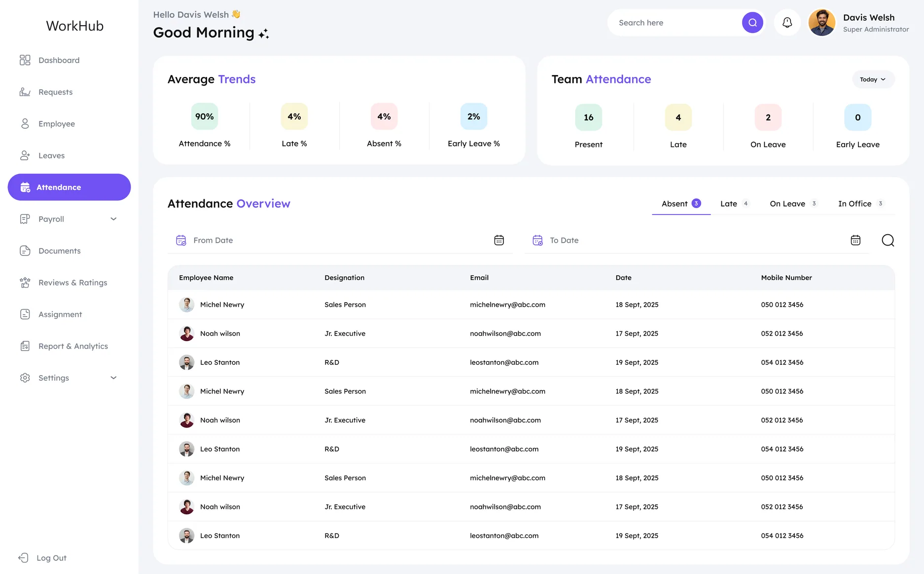Click the To Date input field
The height and width of the screenshot is (574, 924).
click(697, 240)
